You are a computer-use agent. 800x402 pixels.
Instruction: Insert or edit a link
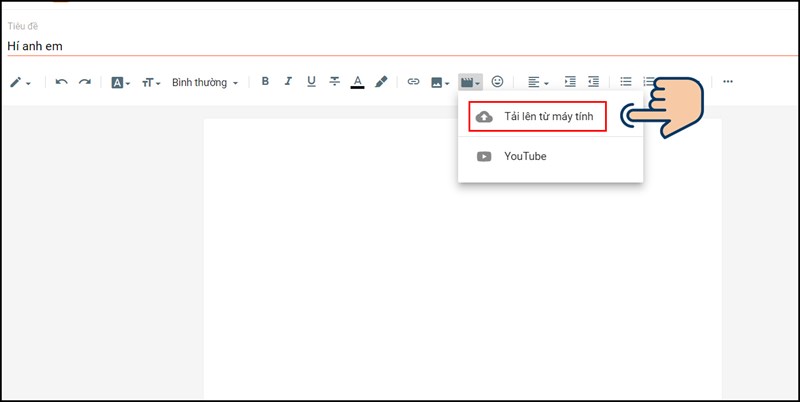pos(413,82)
